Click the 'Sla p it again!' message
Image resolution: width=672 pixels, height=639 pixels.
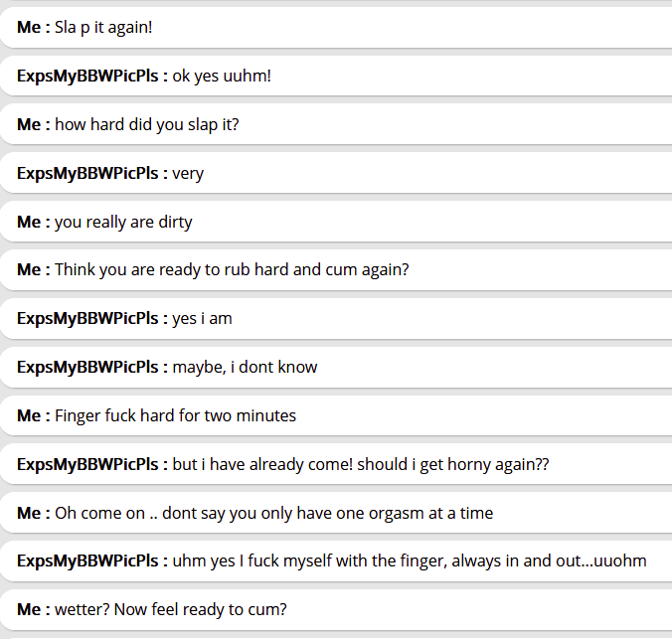click(x=103, y=27)
